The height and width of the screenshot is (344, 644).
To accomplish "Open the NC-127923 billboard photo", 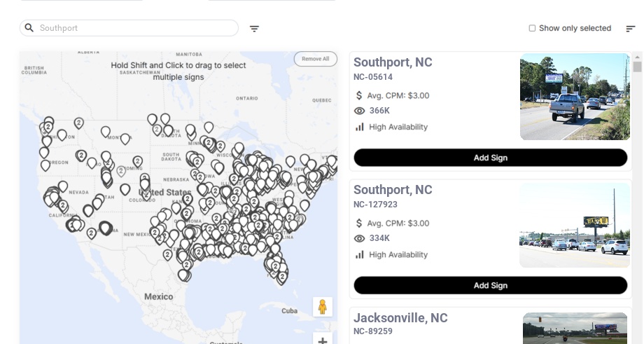I will pyautogui.click(x=575, y=225).
